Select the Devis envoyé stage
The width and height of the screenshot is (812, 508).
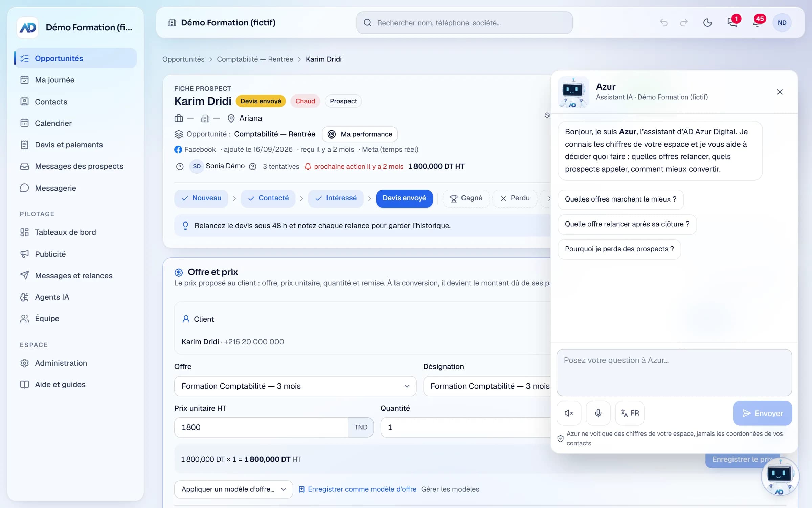(404, 198)
